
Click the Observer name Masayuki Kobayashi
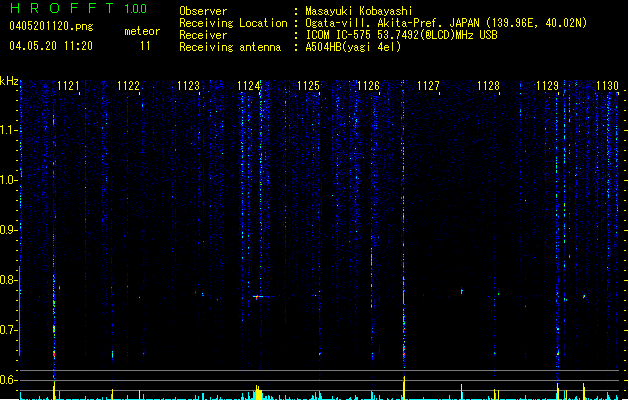coord(359,11)
